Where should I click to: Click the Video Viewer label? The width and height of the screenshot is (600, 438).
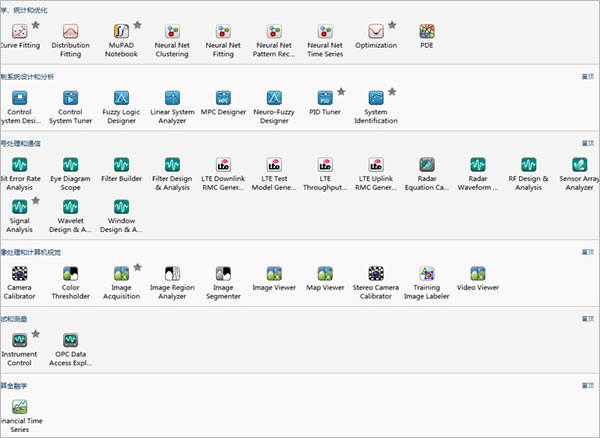[478, 288]
